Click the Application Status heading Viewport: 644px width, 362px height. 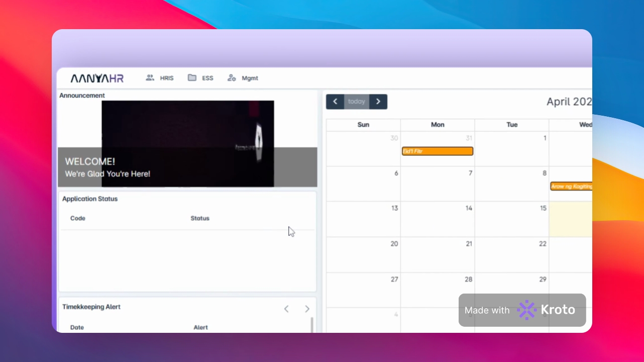90,199
